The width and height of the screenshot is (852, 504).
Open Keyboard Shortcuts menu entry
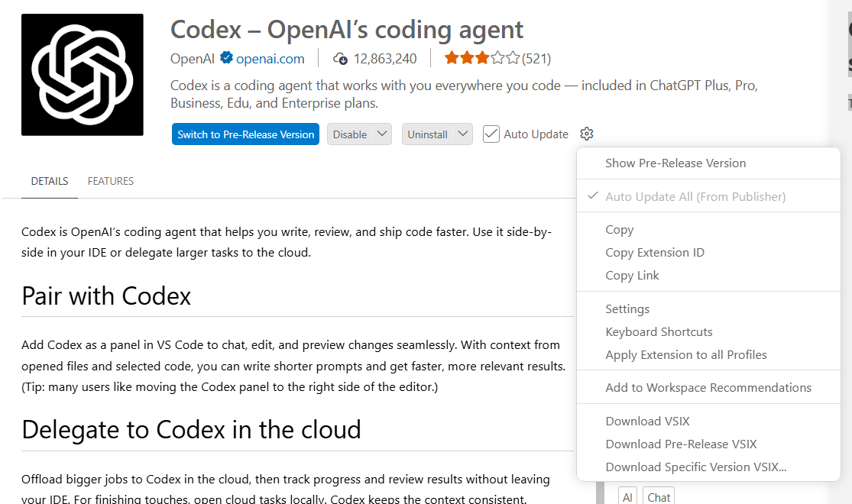point(708,332)
